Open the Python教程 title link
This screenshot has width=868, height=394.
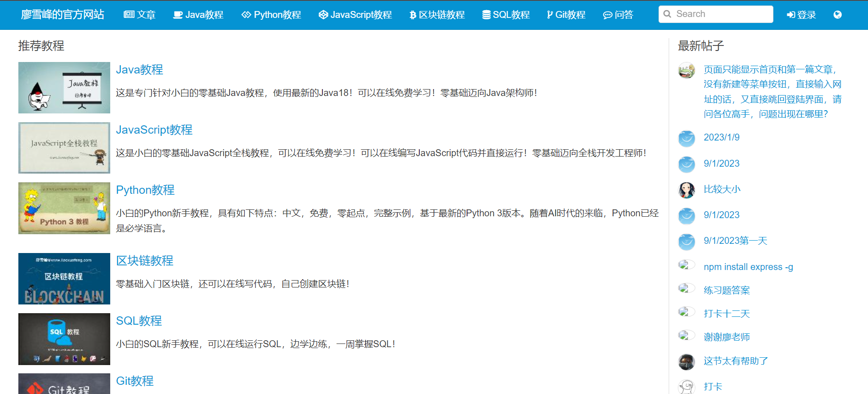point(145,190)
